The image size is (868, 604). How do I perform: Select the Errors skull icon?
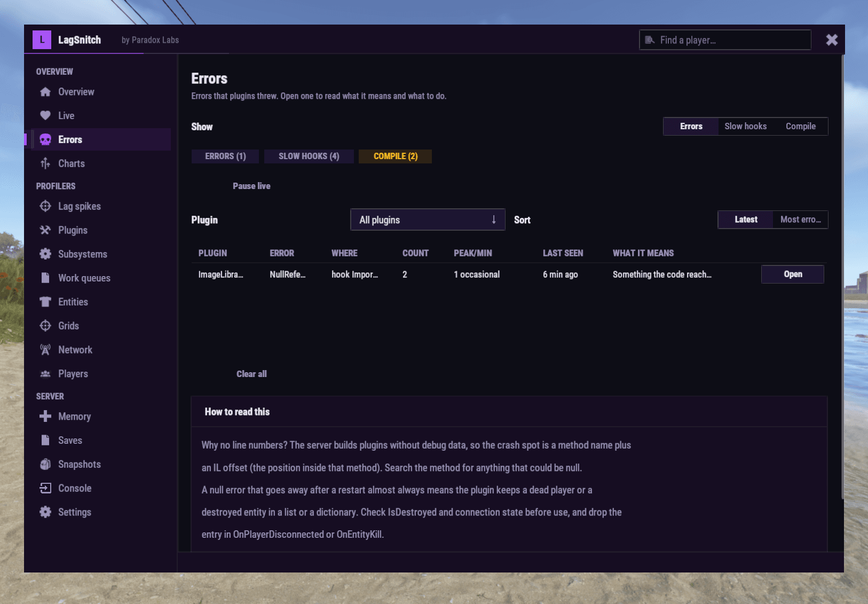coord(45,139)
